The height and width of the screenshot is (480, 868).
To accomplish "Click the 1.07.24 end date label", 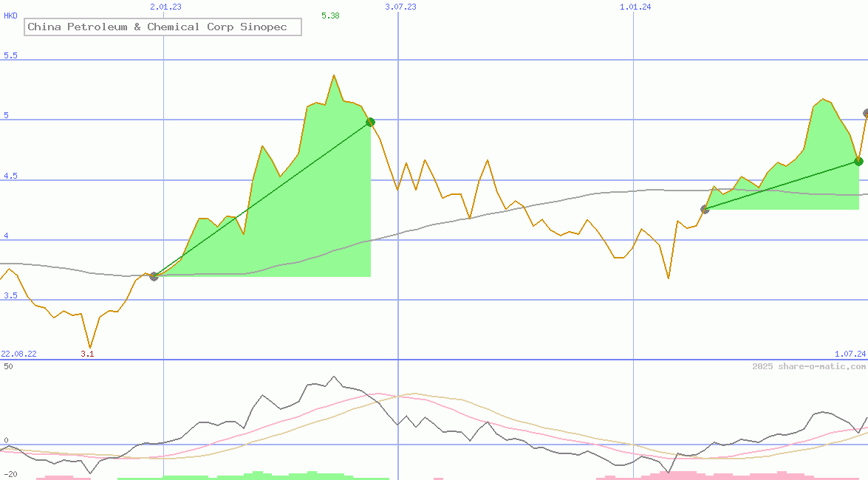I will (x=850, y=354).
